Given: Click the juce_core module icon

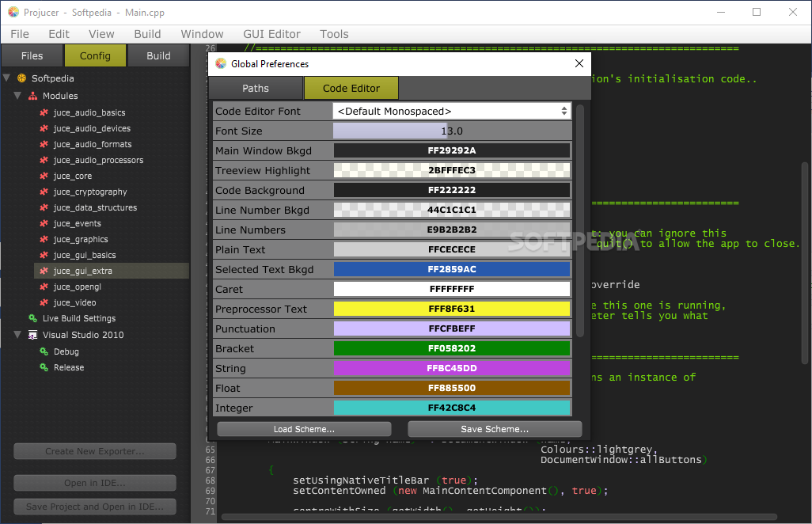Looking at the screenshot, I should (44, 176).
